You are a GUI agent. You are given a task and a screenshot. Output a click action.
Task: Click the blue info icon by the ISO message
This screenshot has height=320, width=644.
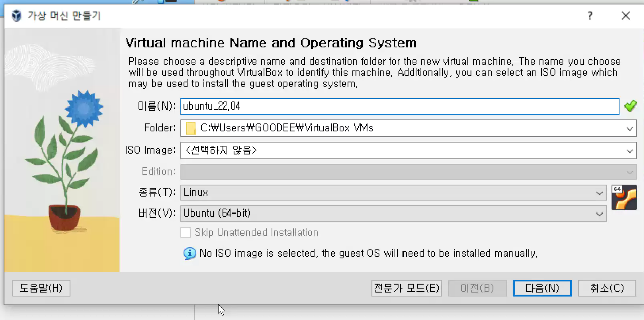tap(190, 253)
